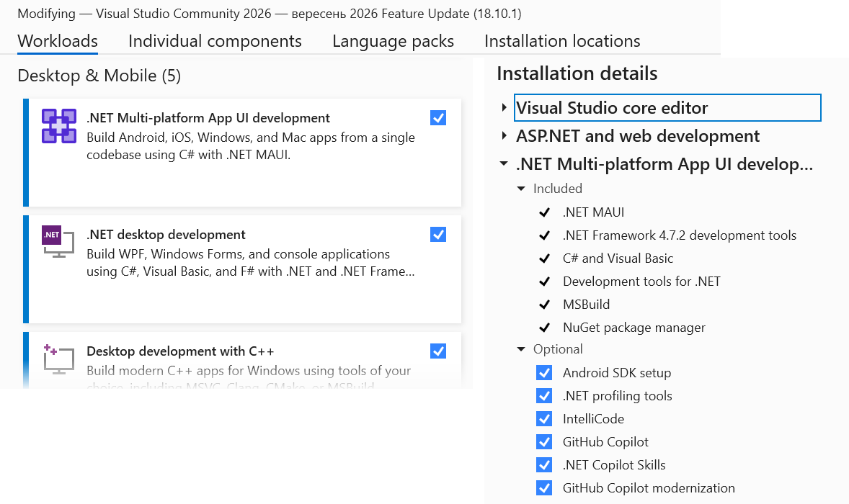849x504 pixels.
Task: Collapse the Optional components list
Action: click(x=521, y=349)
